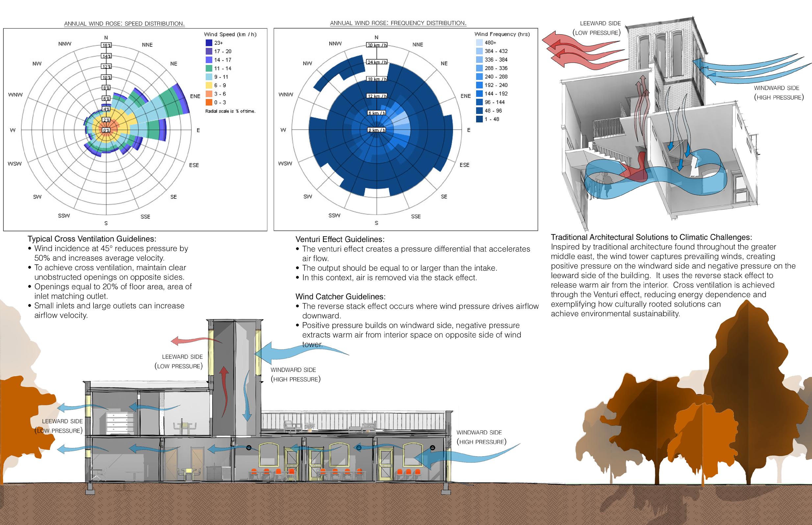Click the Typical Cross Ventilation Guidelines heading
Viewport: 812px width, 525px height.
tap(92, 239)
